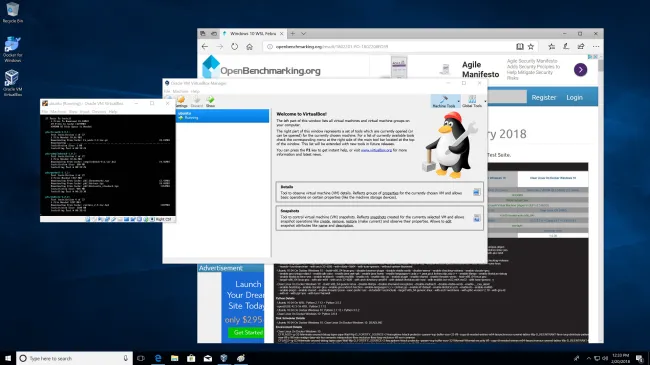Viewport: 650px width, 365px height.
Task: Go back in the Edge browser
Action: point(205,46)
